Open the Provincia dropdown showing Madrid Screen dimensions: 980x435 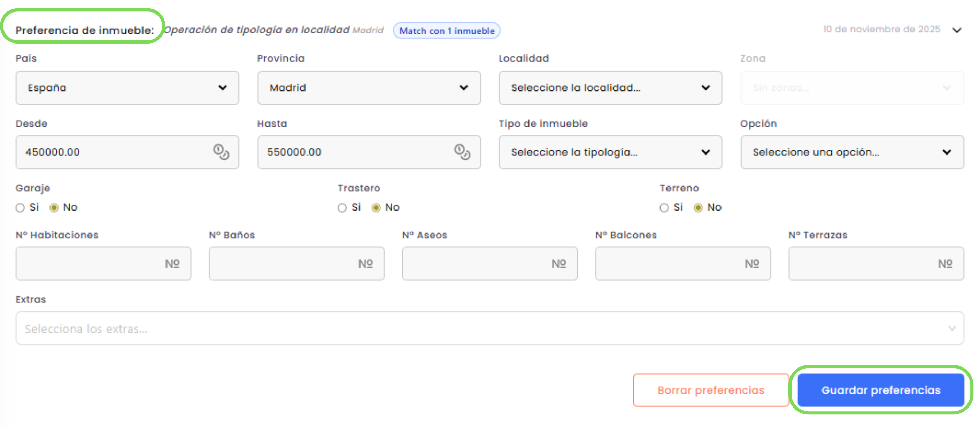(369, 88)
